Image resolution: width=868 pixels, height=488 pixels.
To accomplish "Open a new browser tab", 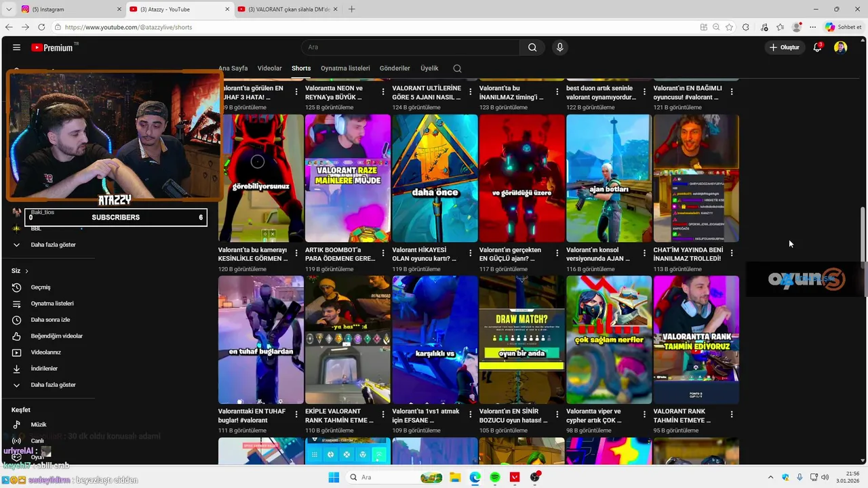I will coord(351,9).
